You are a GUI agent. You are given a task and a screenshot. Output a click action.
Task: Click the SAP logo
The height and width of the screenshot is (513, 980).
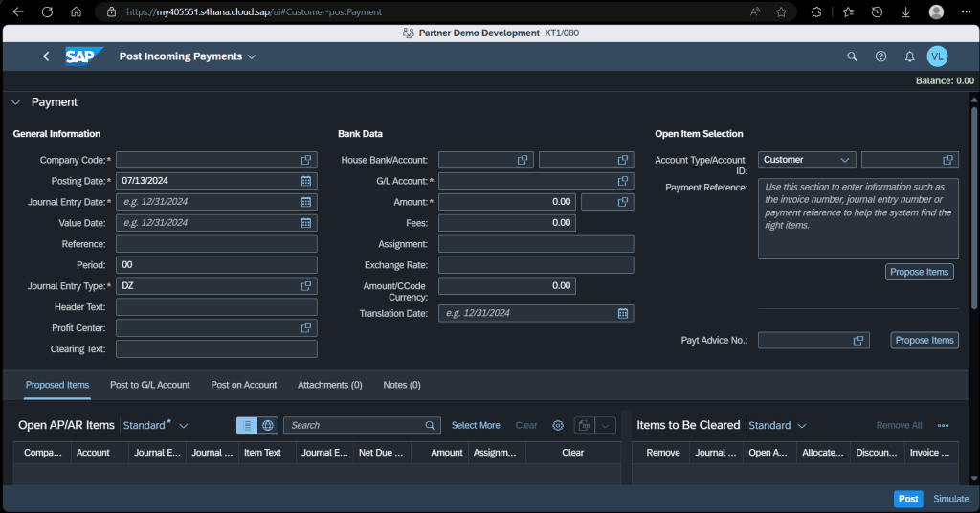pos(84,56)
